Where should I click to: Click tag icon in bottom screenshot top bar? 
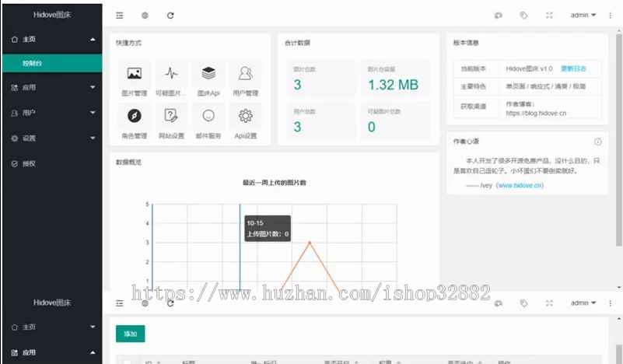coord(523,303)
